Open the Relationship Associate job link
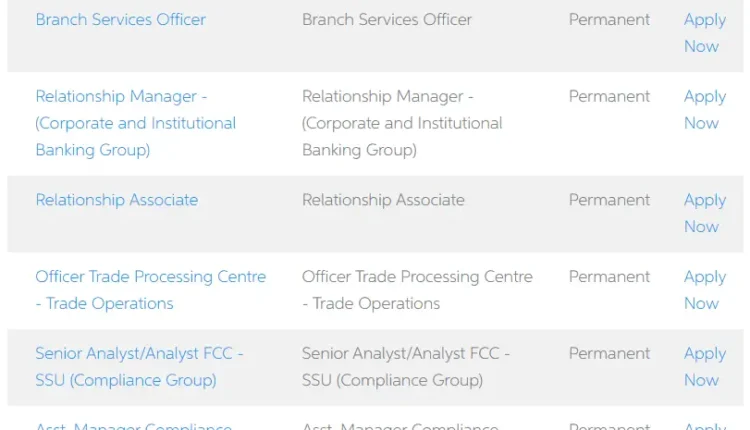This screenshot has width=750, height=430. (116, 200)
